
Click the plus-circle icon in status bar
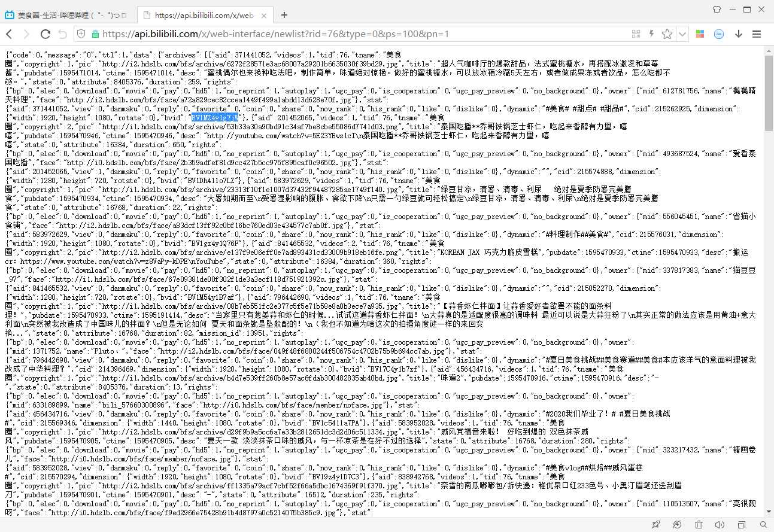coord(677,524)
